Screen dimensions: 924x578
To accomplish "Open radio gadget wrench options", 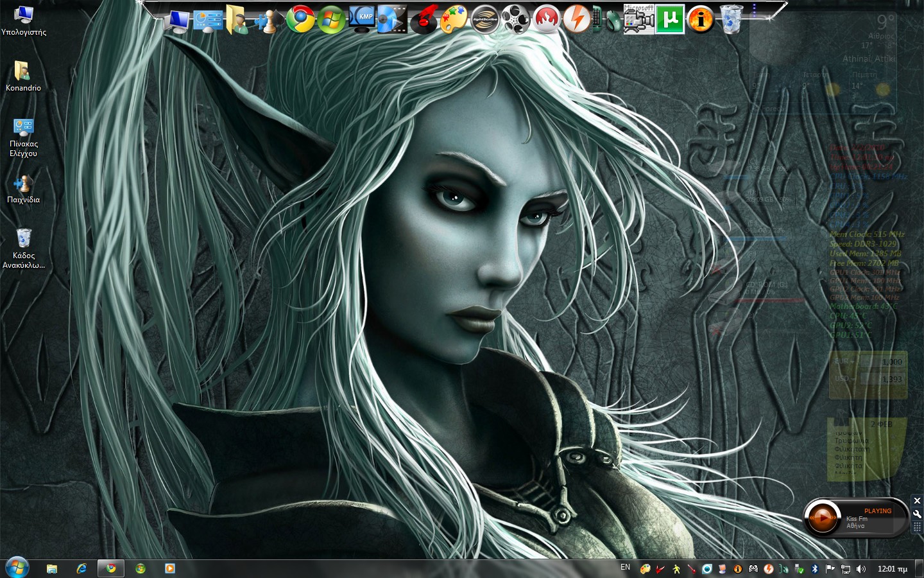I will click(917, 514).
